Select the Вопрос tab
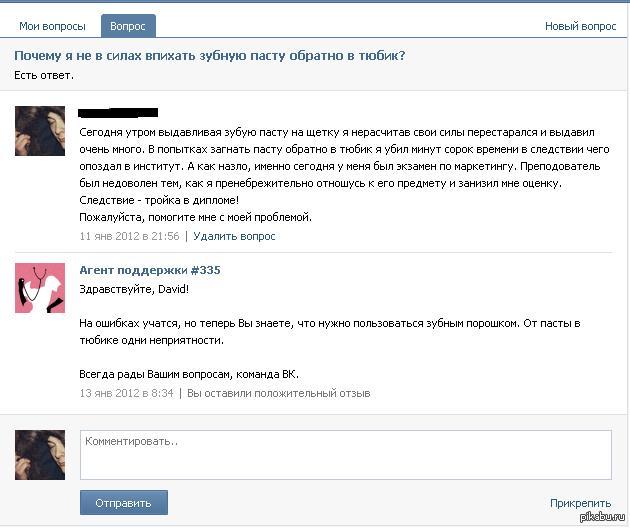This screenshot has height=528, width=630. [128, 26]
